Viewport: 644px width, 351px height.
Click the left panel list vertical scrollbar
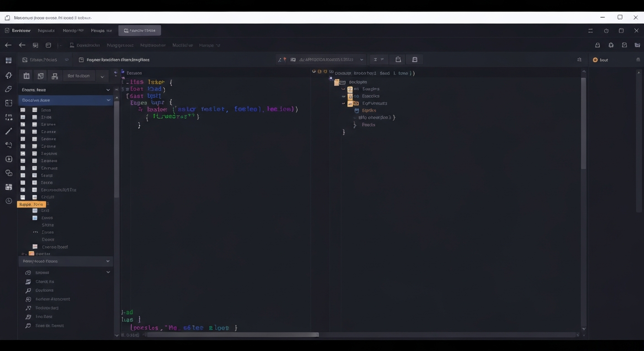[x=116, y=149]
